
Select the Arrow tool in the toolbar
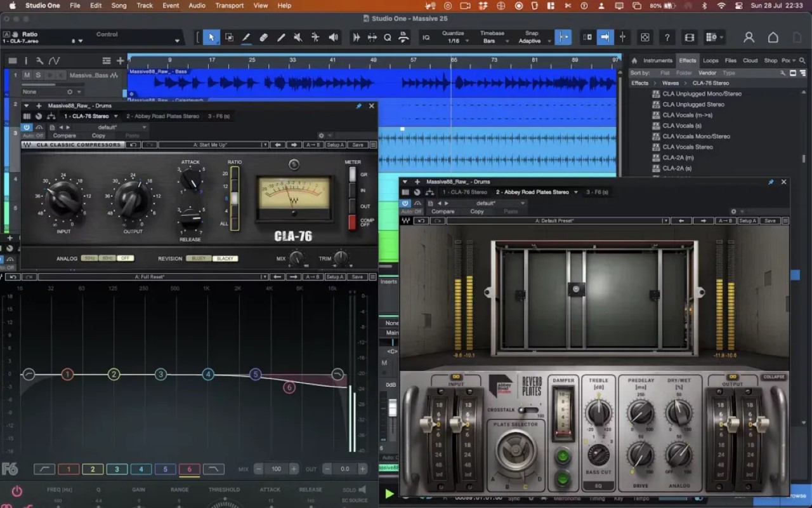coord(211,37)
